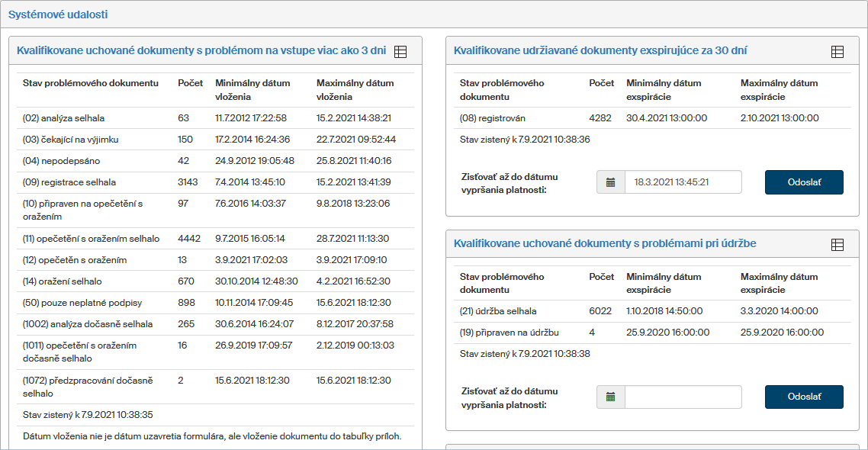Click table icon in maintenance problems panel
This screenshot has width=868, height=450.
(x=837, y=245)
